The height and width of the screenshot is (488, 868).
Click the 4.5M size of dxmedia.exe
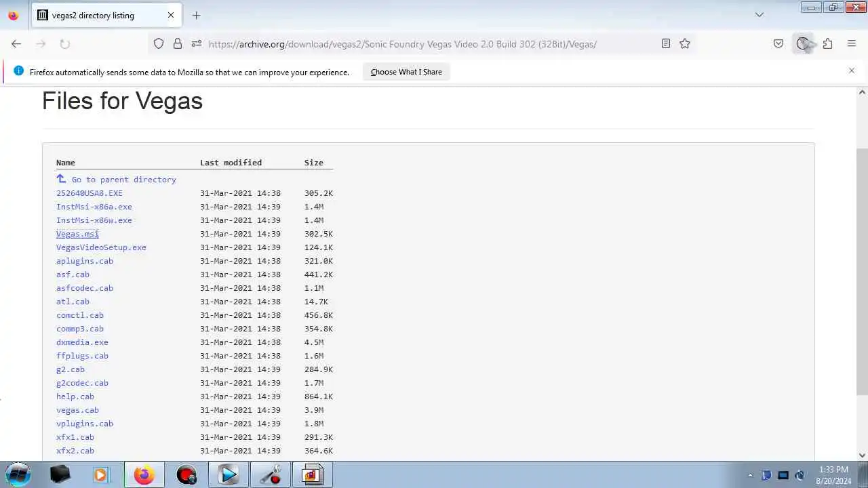pyautogui.click(x=314, y=342)
